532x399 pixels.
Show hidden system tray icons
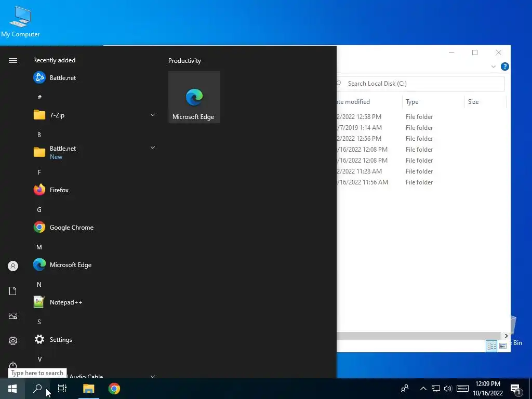(x=423, y=389)
